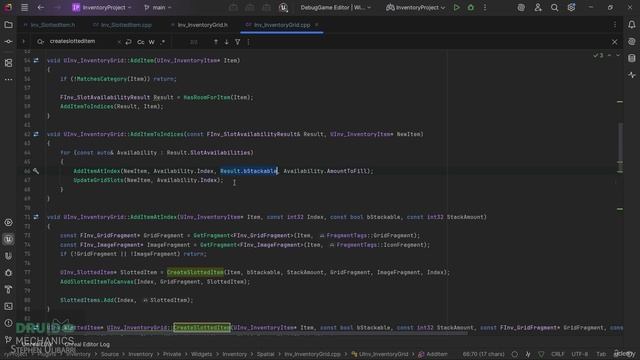Click caret position 66:70 indicator

(x=483, y=354)
